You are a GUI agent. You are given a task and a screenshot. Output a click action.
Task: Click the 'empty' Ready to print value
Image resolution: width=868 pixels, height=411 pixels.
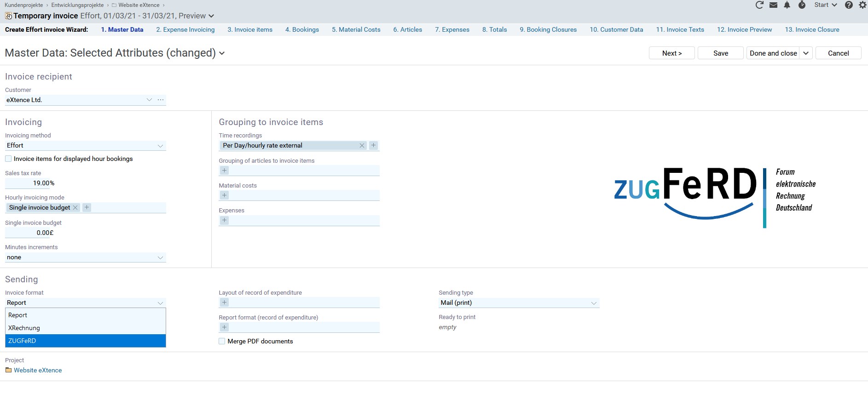pos(447,327)
